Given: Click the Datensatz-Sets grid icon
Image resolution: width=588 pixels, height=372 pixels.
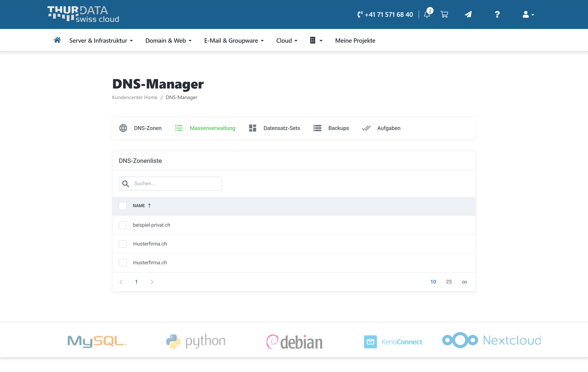Looking at the screenshot, I should pos(252,128).
